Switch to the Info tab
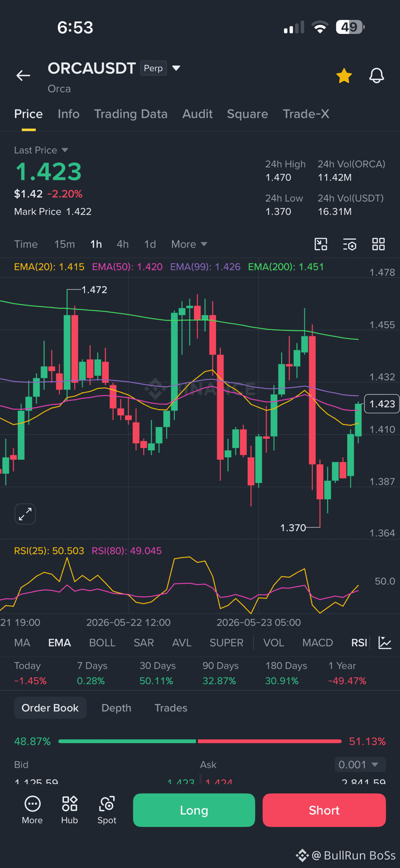Screen dimensions: 400x868 coord(69,114)
